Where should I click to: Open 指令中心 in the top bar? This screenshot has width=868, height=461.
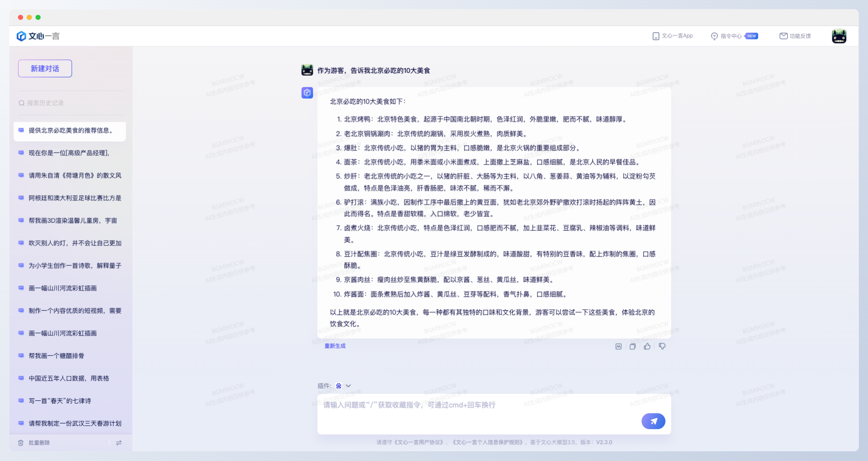(x=730, y=36)
